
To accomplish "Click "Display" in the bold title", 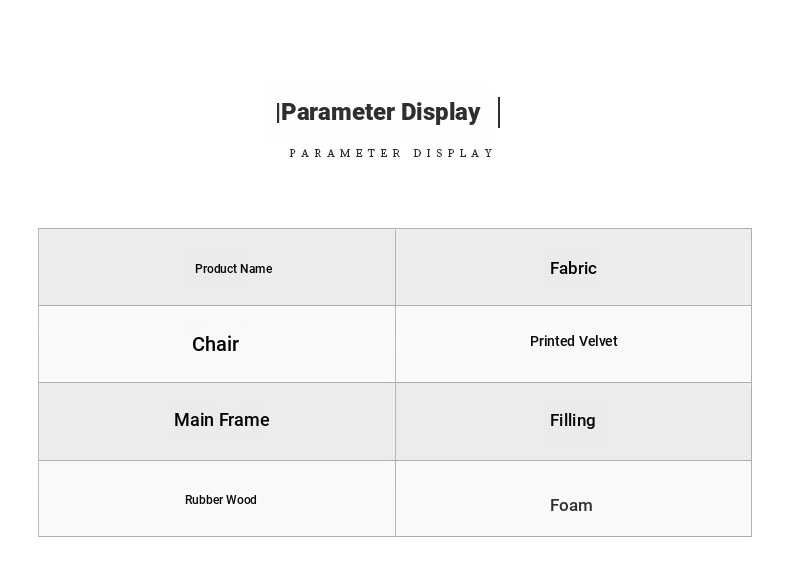I will (440, 112).
